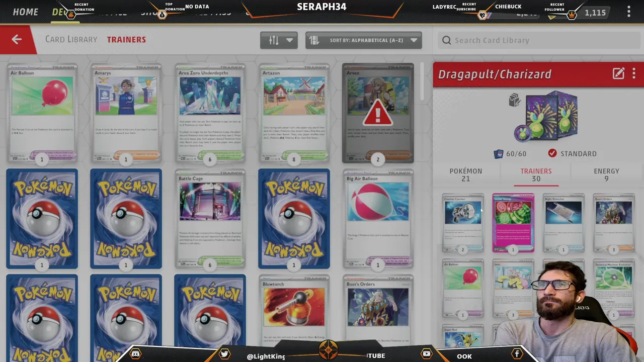Select the Amarys card in the library

[x=126, y=113]
